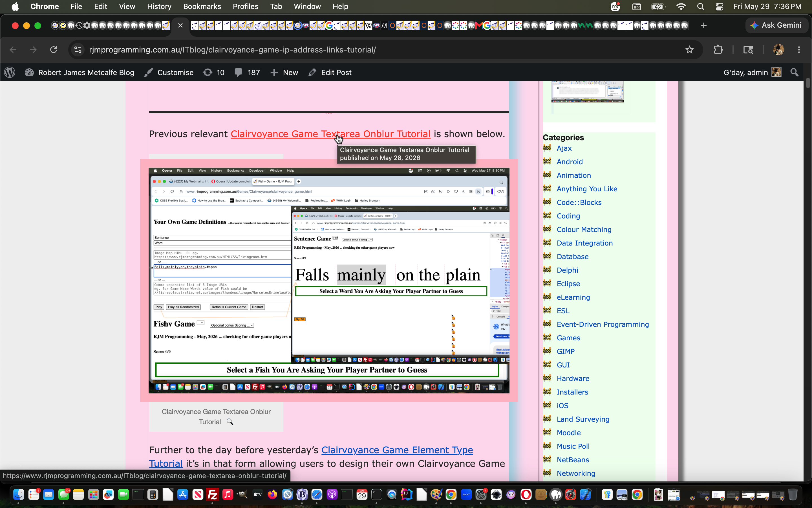Image resolution: width=812 pixels, height=508 pixels.
Task: Open the Networking category
Action: (576, 473)
